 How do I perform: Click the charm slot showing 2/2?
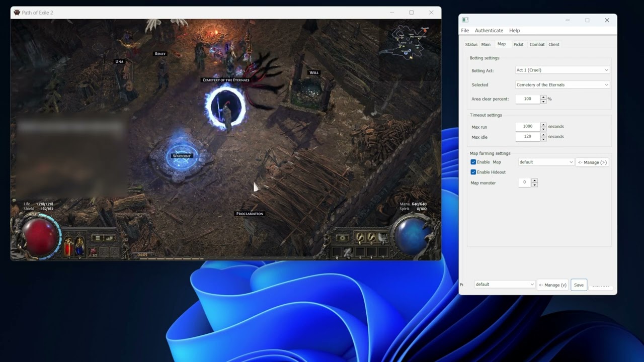(x=93, y=251)
